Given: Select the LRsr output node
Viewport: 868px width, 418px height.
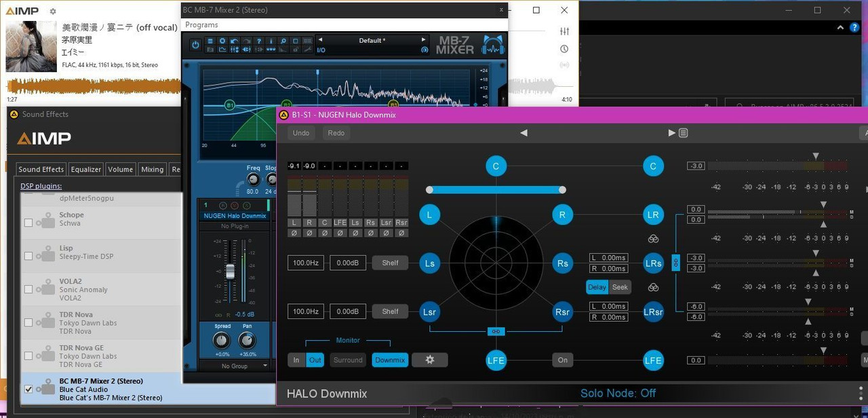Looking at the screenshot, I should pyautogui.click(x=653, y=312).
